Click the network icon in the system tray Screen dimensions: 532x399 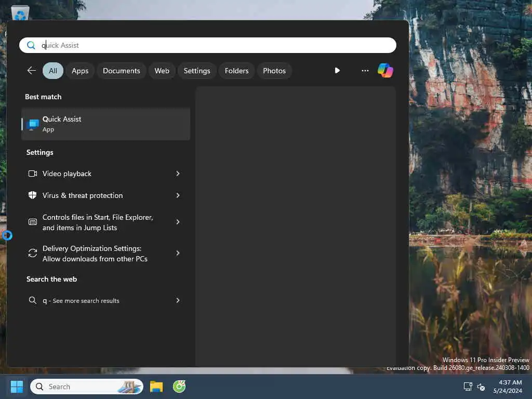tap(468, 387)
